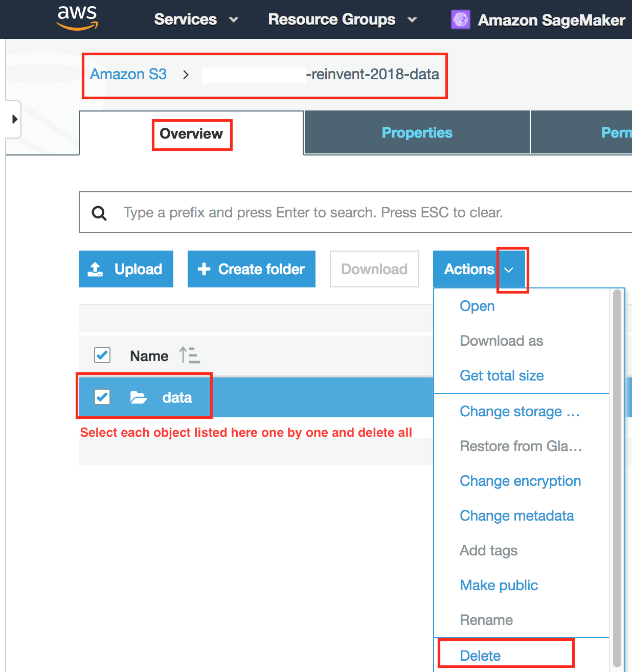Click the sort icon beside Name
Viewport: 632px width, 672px height.
tap(189, 355)
